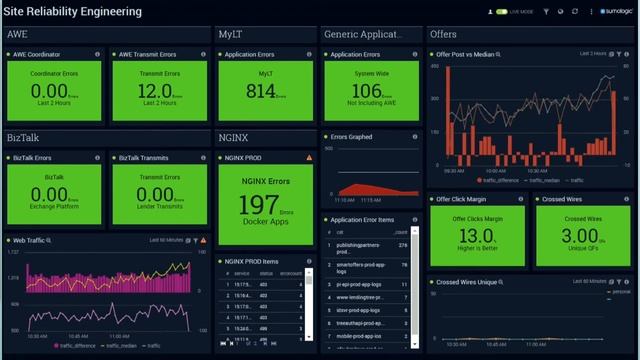Image resolution: width=640 pixels, height=360 pixels.
Task: Select the www.lendingtree-pr... row
Action: 367,298
